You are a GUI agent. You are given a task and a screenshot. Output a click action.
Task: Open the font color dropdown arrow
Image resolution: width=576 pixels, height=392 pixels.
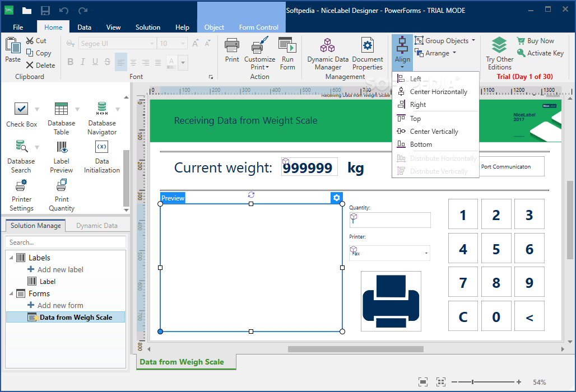coord(183,62)
